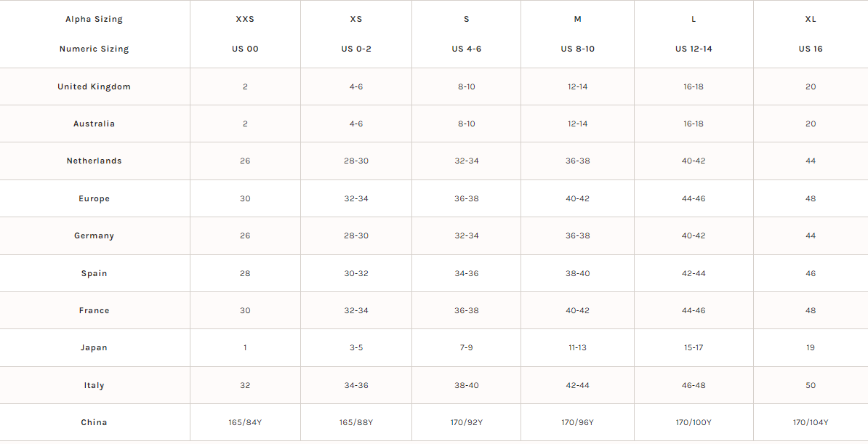Click the Netherlands row label
The width and height of the screenshot is (868, 444).
[95, 161]
